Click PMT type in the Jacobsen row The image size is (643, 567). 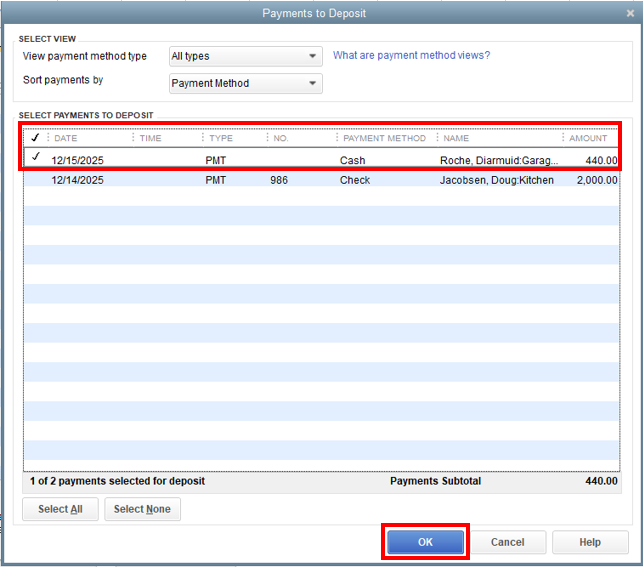(216, 180)
